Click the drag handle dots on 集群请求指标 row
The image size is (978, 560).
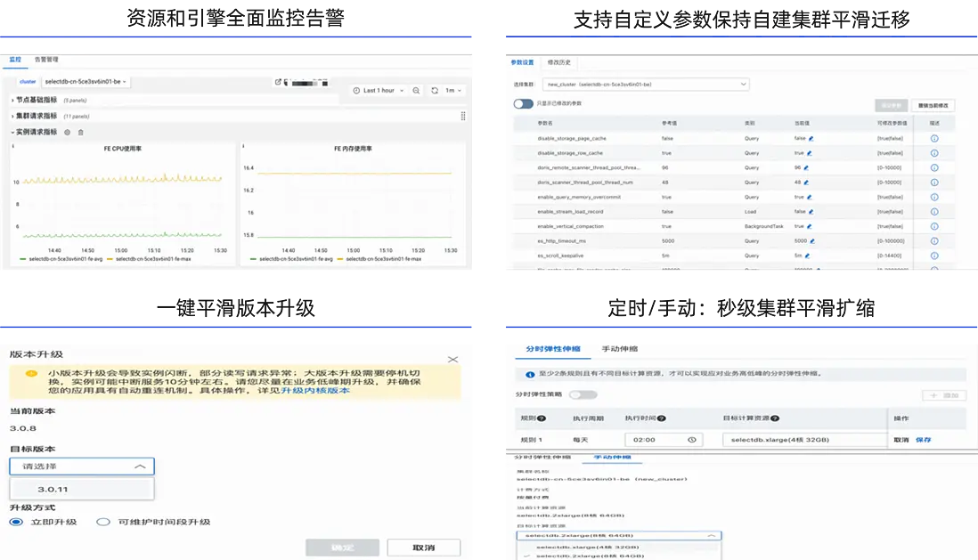463,116
